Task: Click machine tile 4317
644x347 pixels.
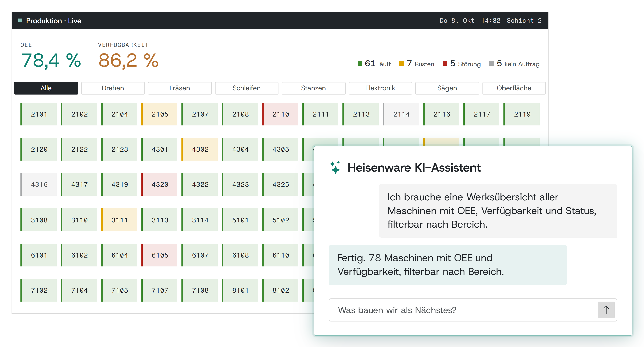Action: point(79,184)
